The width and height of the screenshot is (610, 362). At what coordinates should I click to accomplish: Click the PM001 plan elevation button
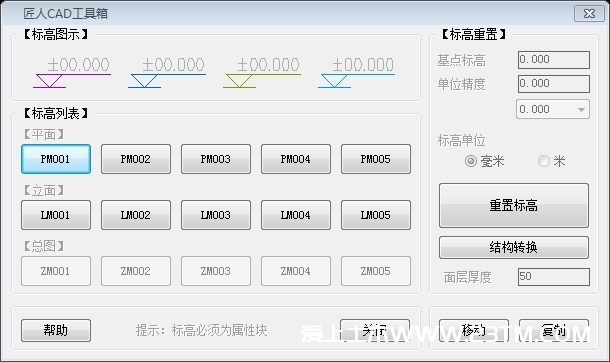(x=56, y=159)
